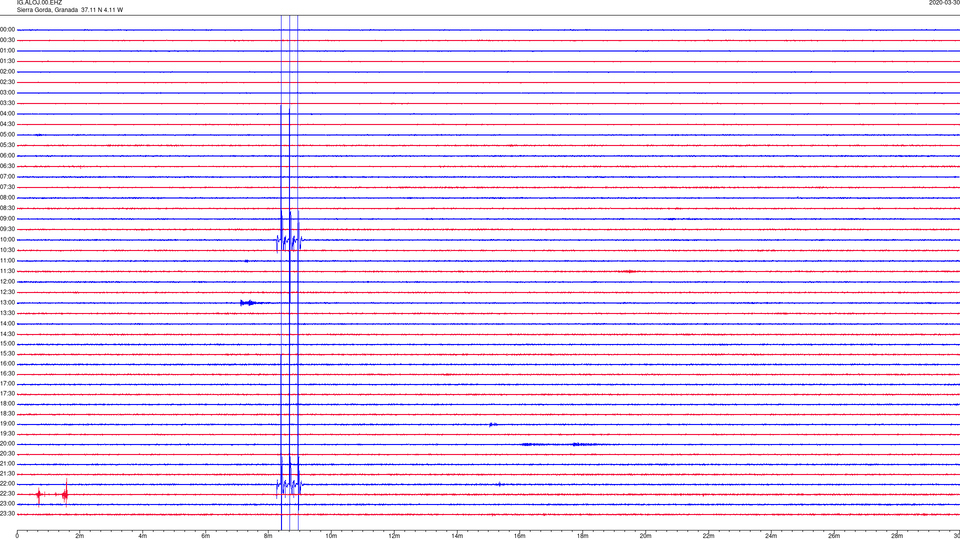Click the second red spike on the 22:30 trace
The width and height of the screenshot is (960, 540).
point(66,493)
